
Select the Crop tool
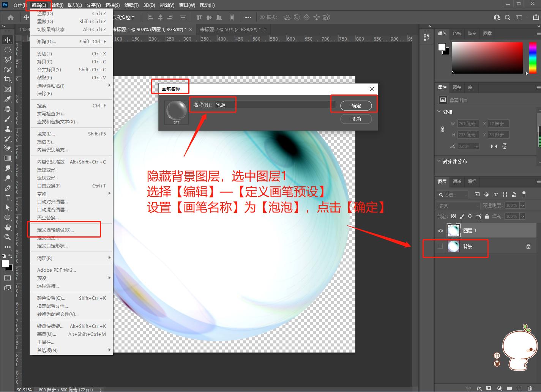coord(7,79)
